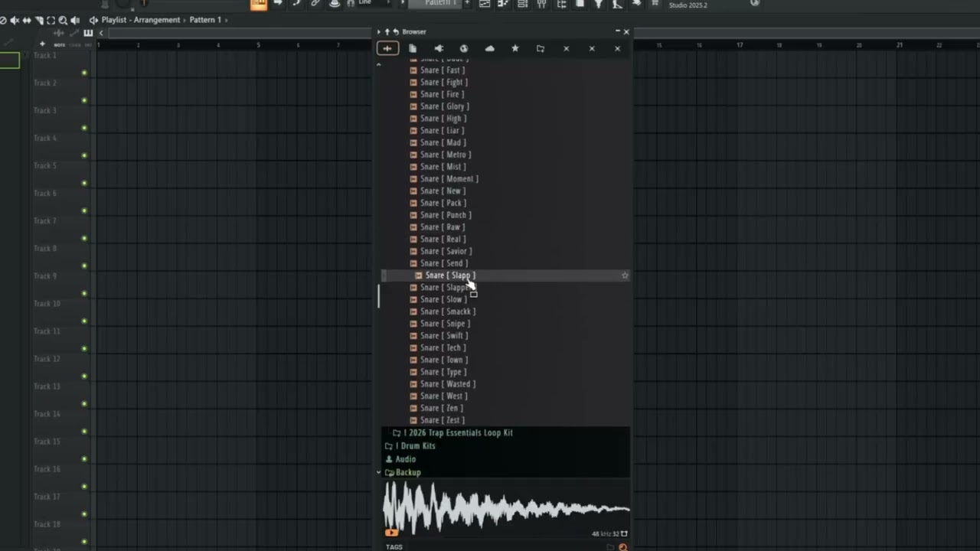The height and width of the screenshot is (551, 980).
Task: Click the browser's undo-back arrow icon
Action: click(x=396, y=32)
